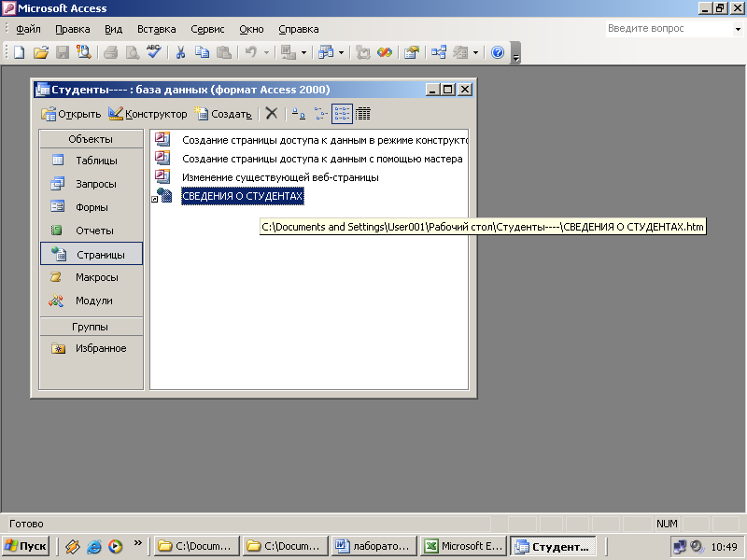This screenshot has width=747, height=560.
Task: Select Макросы in objects list
Action: point(91,277)
